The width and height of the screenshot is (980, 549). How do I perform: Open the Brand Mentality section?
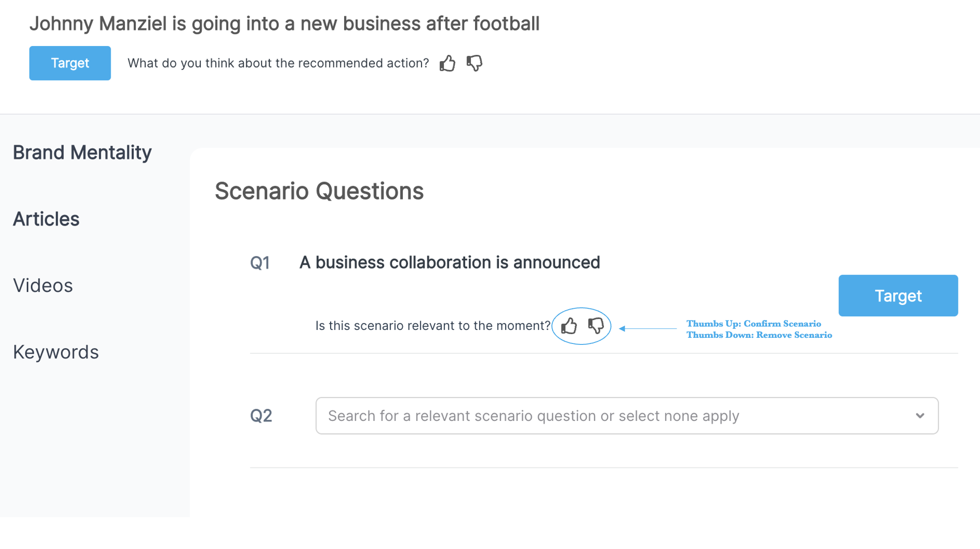(x=82, y=152)
